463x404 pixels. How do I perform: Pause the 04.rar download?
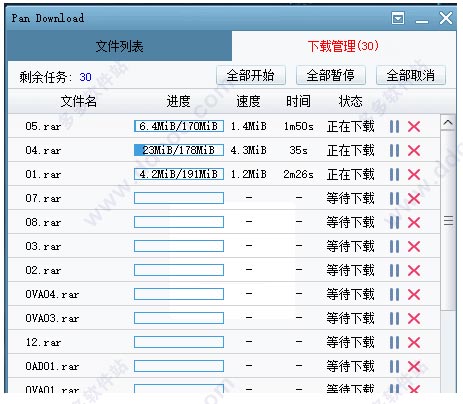394,151
